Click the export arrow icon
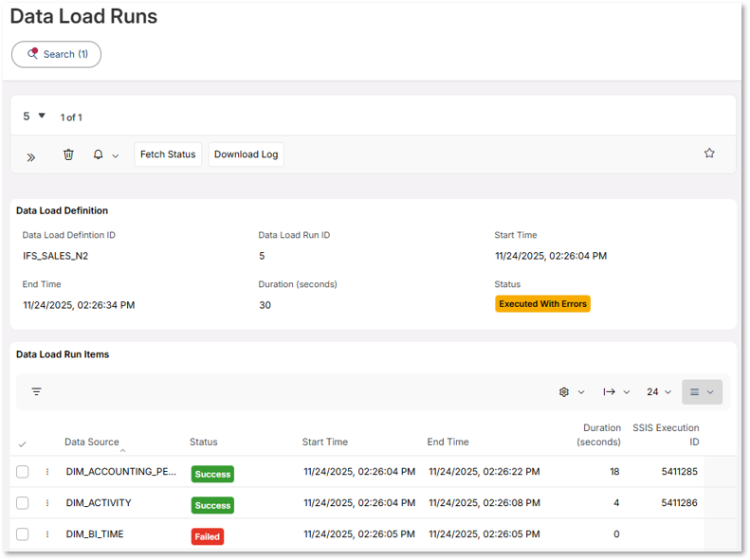750x560 pixels. pyautogui.click(x=609, y=391)
